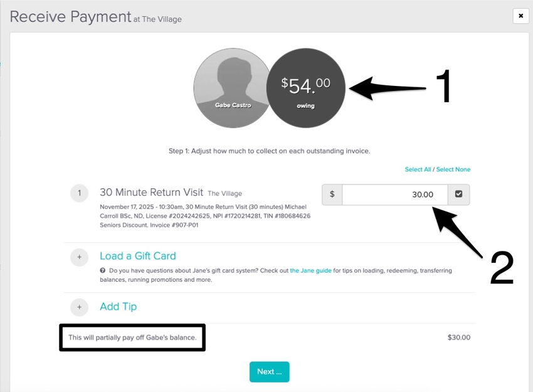Click the plus icon beside Load a Gift Card

click(x=80, y=257)
